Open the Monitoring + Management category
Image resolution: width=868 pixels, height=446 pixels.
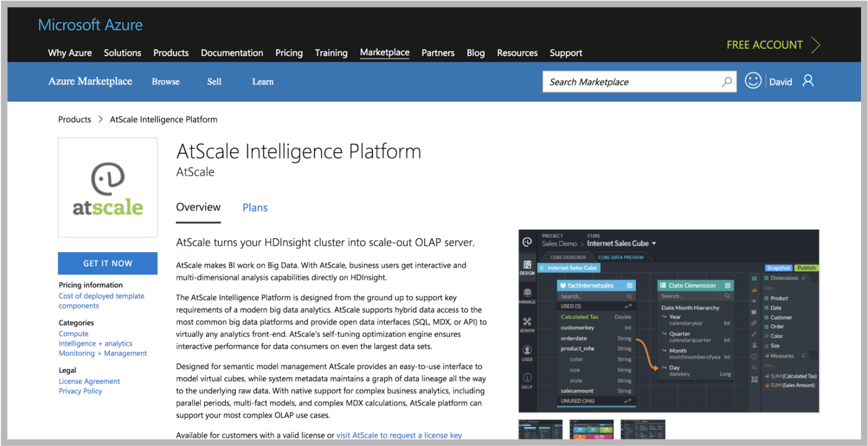(103, 353)
